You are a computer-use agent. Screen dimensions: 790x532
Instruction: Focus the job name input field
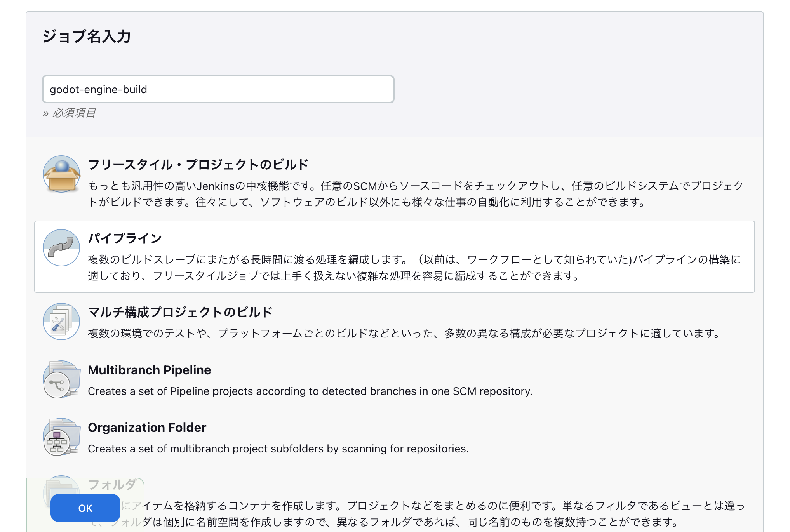point(218,89)
